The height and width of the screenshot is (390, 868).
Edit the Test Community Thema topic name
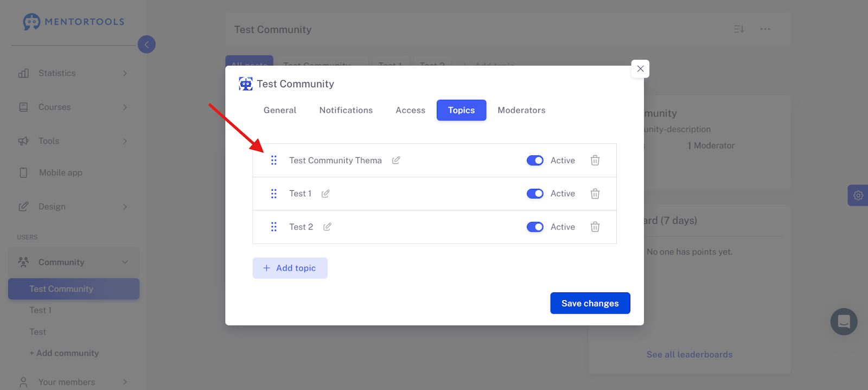(x=396, y=160)
